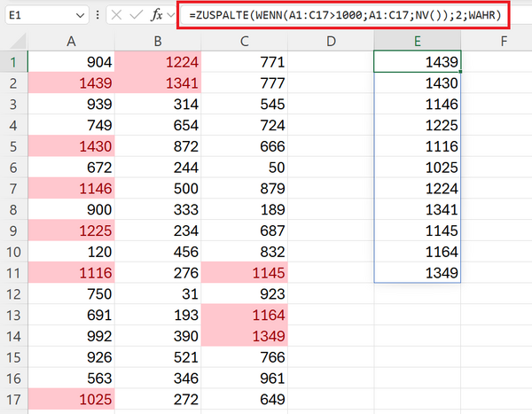Select highlighted cell A2 containing 1439
532x414 pixels.
(72, 83)
